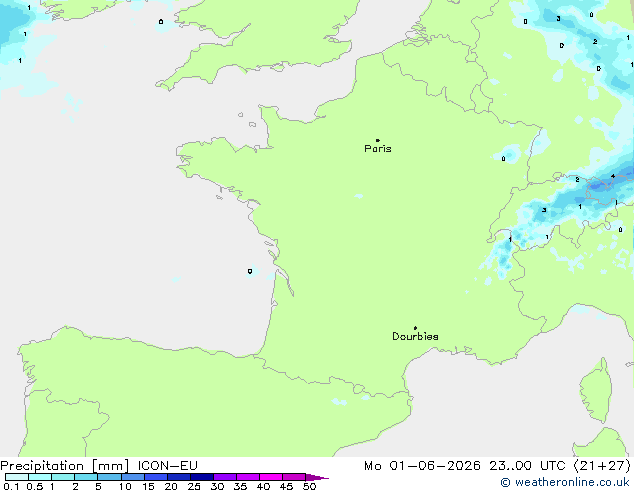This screenshot has width=634, height=490.
Task: Pick the 45 mm legend color swatch
Action: point(294,477)
